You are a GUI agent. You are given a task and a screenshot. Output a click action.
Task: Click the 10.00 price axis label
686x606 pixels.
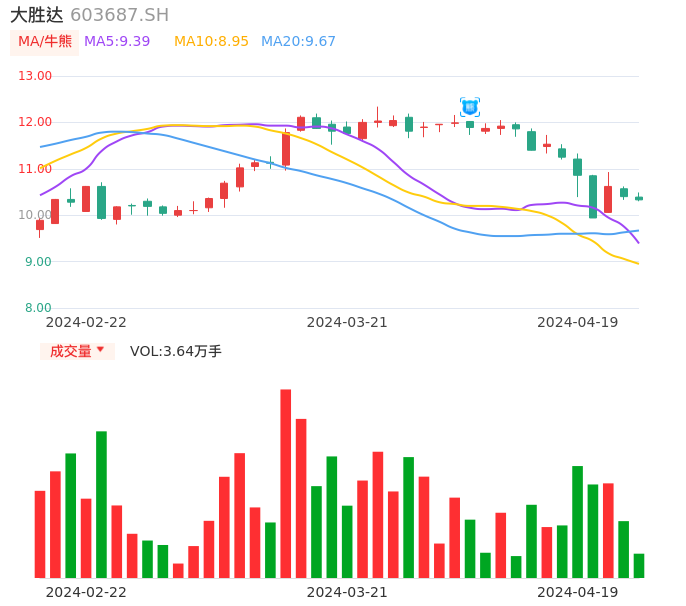(x=35, y=215)
